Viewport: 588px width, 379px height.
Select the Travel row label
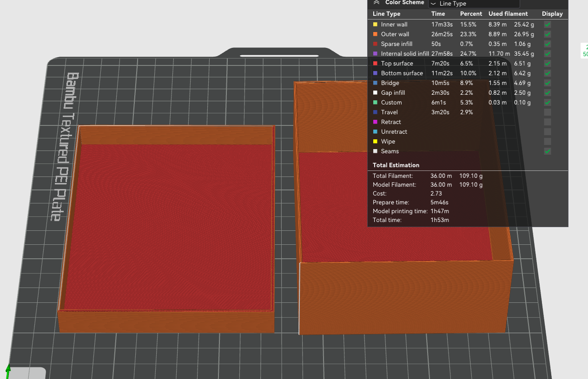coord(390,112)
